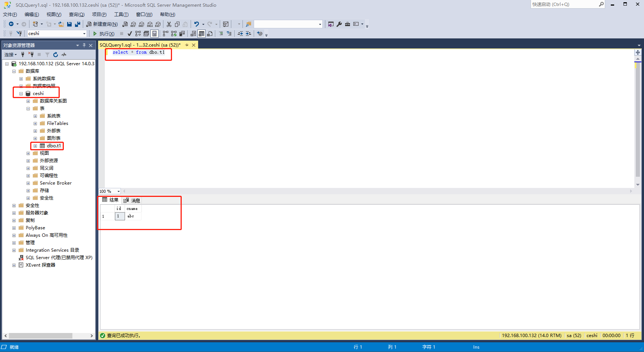Image resolution: width=644 pixels, height=352 pixels.
Task: Expand the dbo.t1 table node
Action: 35,146
